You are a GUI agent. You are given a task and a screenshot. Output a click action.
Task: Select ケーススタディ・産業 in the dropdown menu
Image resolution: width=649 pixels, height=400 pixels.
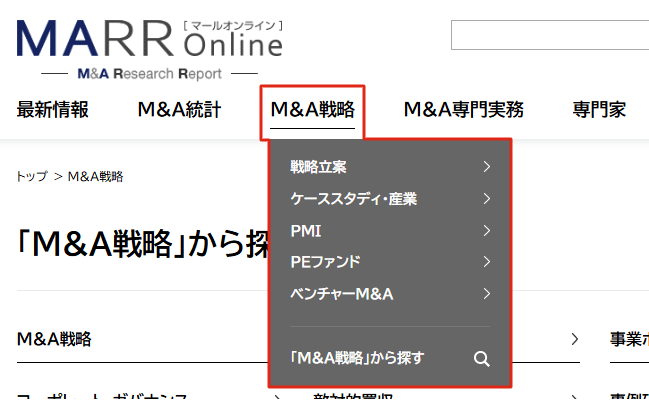click(353, 199)
